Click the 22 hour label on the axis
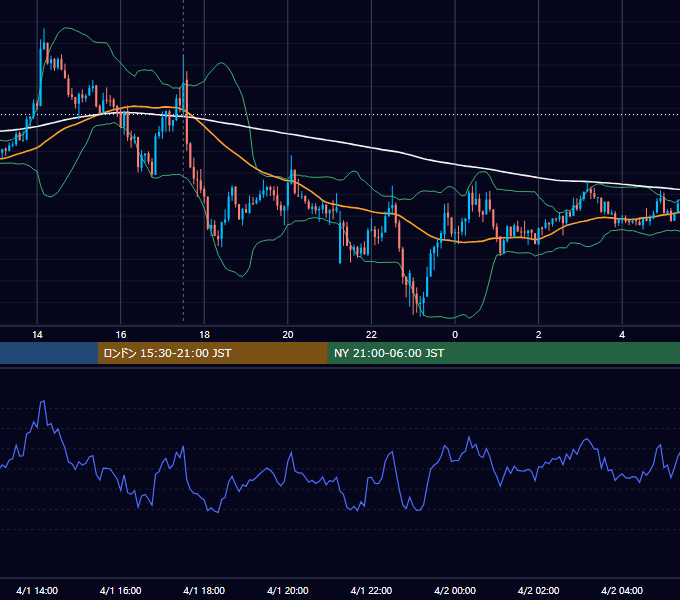The height and width of the screenshot is (600, 680). [x=371, y=335]
